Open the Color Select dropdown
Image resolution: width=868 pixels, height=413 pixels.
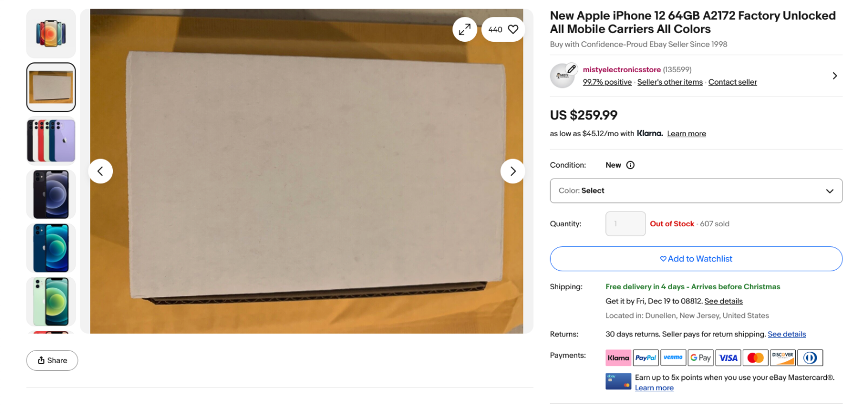click(x=696, y=191)
